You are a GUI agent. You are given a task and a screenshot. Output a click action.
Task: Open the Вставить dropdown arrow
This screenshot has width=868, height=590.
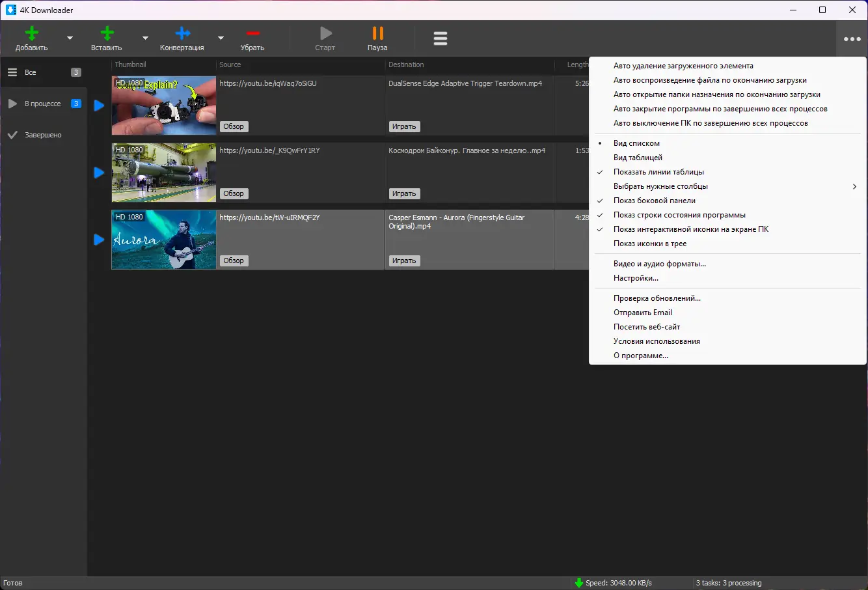pos(145,38)
